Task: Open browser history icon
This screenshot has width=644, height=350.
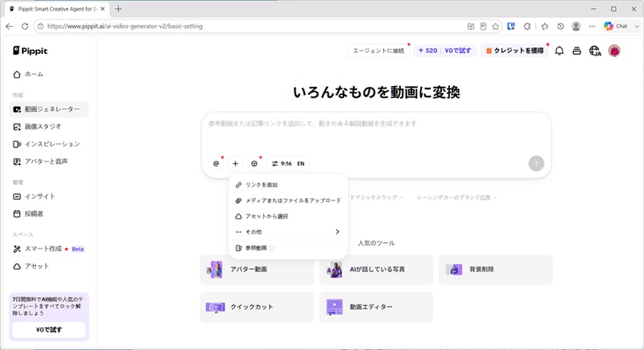Action: [560, 27]
